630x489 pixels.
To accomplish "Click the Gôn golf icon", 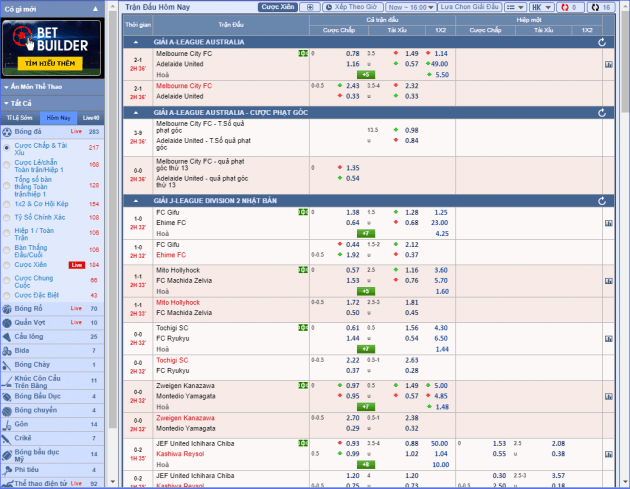I will point(7,424).
